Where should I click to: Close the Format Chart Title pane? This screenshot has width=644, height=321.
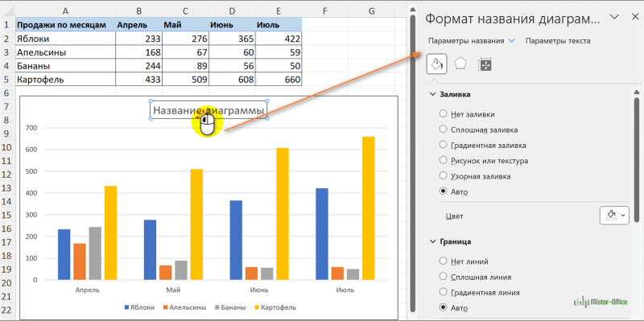click(x=634, y=17)
